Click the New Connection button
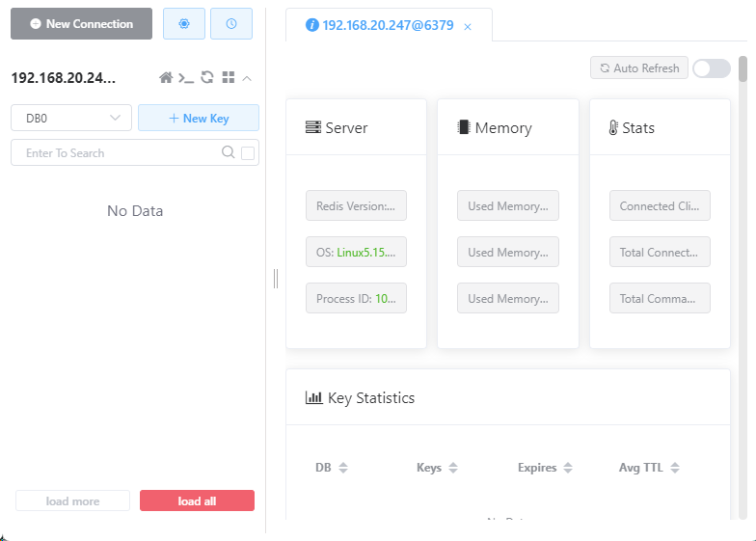The width and height of the screenshot is (756, 541). (x=81, y=23)
